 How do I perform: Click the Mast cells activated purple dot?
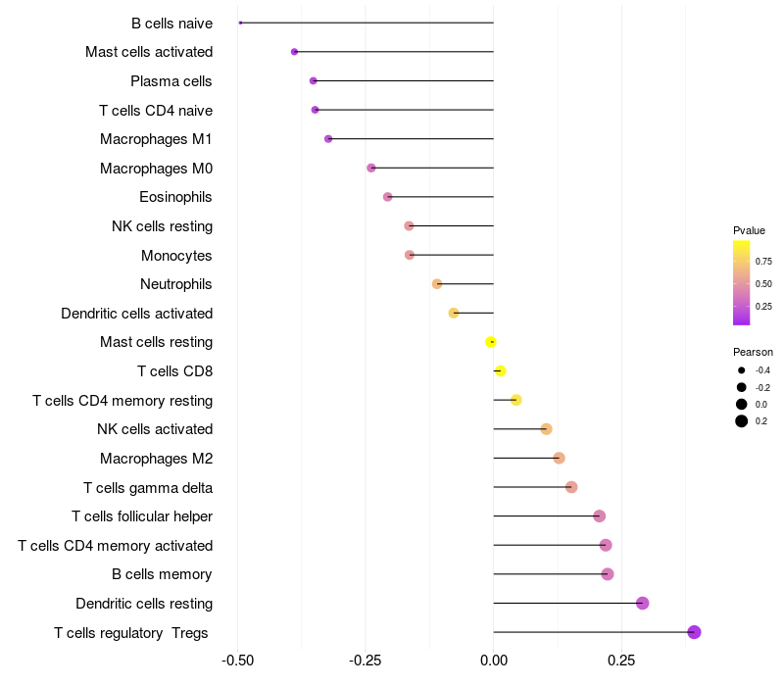coord(295,52)
